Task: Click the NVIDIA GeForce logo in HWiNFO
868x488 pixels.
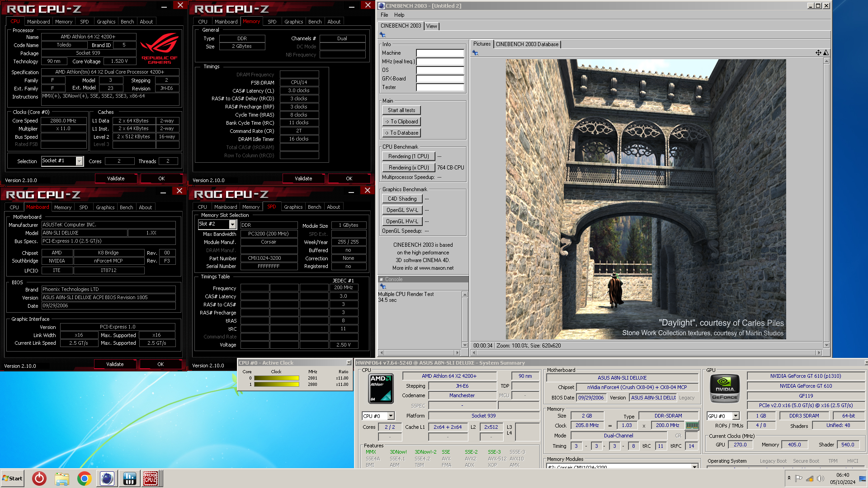Action: (x=725, y=388)
